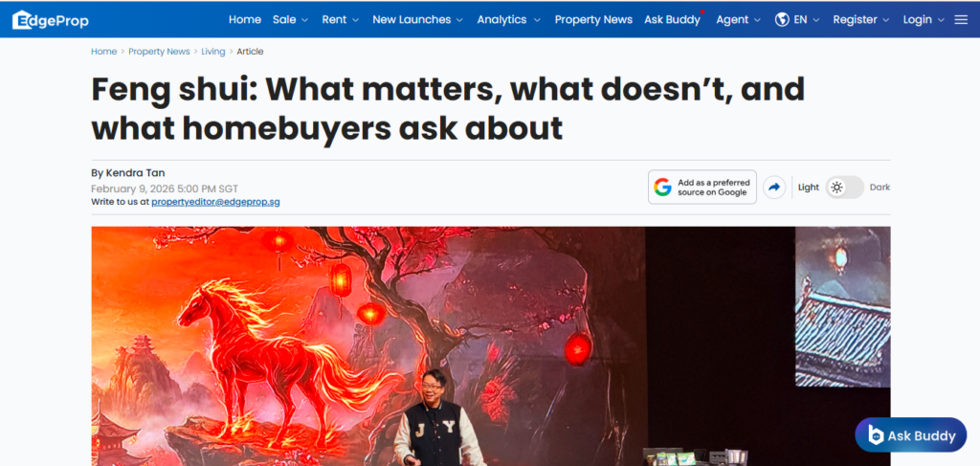Click the Ask Buddy chat bubble icon
This screenshot has height=466, width=980.
[877, 435]
